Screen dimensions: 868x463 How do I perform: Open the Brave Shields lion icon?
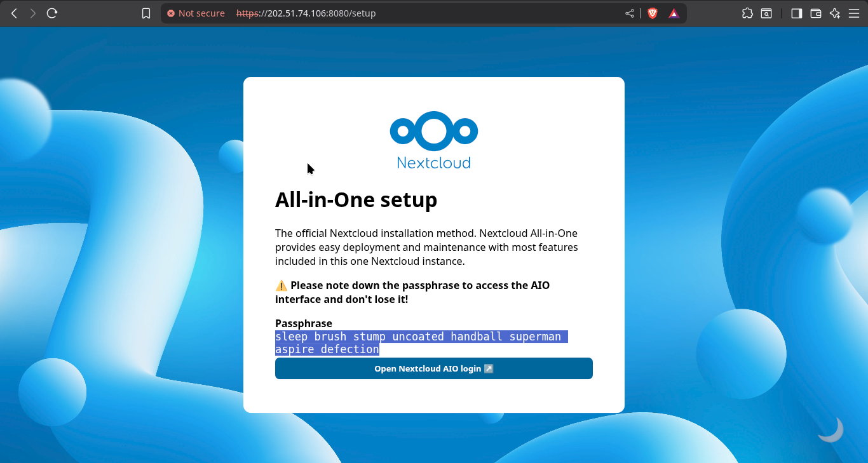click(652, 13)
